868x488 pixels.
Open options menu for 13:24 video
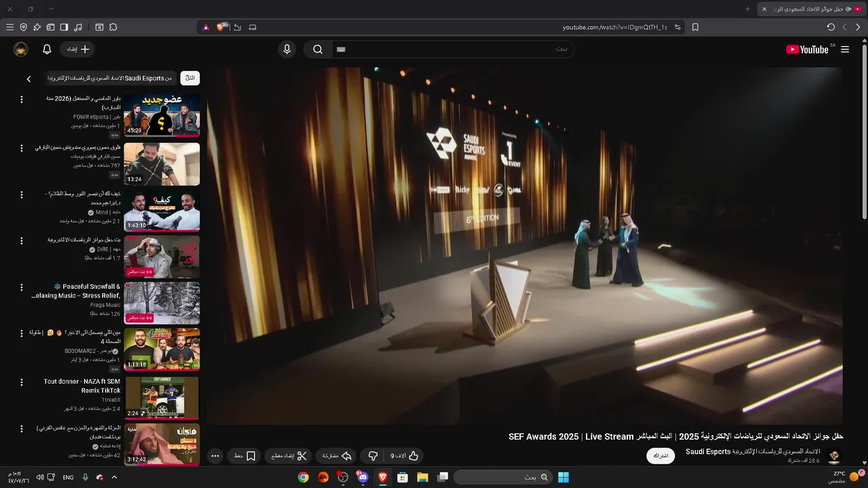pos(21,148)
